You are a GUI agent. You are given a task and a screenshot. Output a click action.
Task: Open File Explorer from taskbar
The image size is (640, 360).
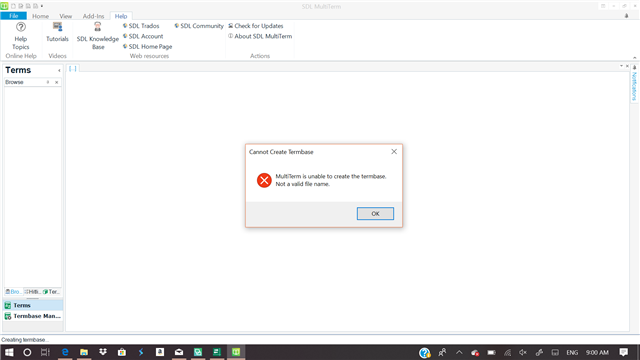84,352
